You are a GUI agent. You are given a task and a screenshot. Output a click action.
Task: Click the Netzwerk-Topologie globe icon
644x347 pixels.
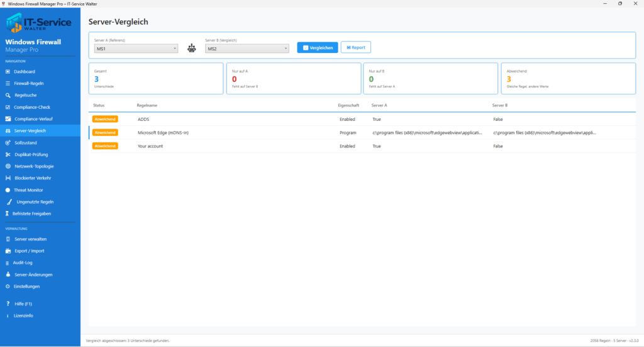[8, 166]
